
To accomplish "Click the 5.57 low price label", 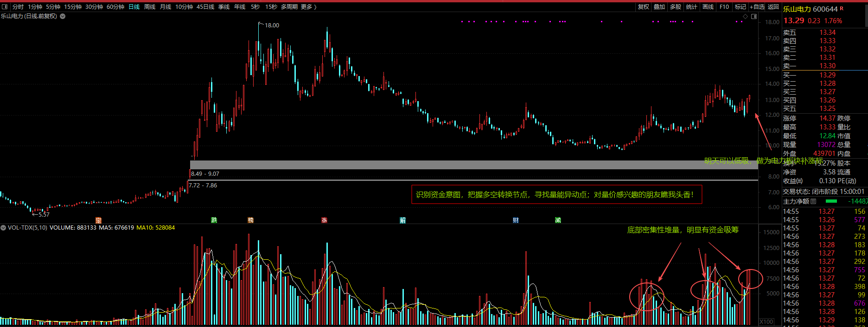I will coord(44,214).
